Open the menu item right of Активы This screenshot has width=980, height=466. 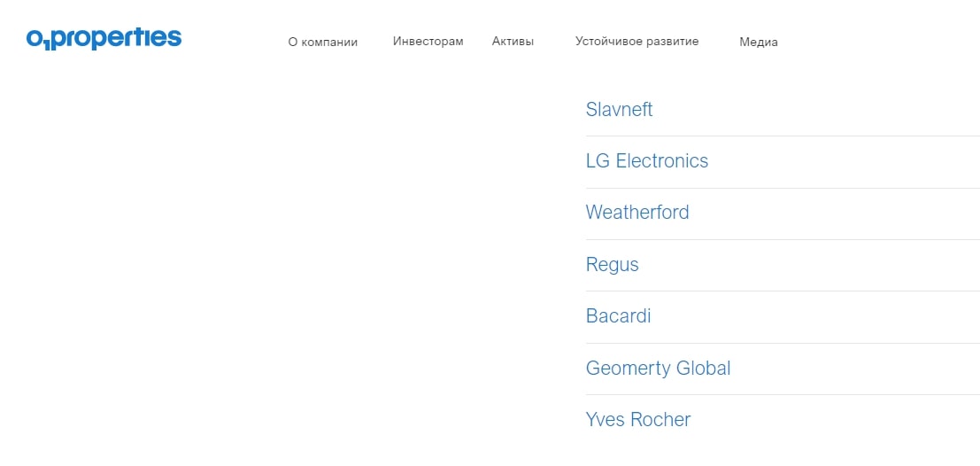[x=637, y=42]
